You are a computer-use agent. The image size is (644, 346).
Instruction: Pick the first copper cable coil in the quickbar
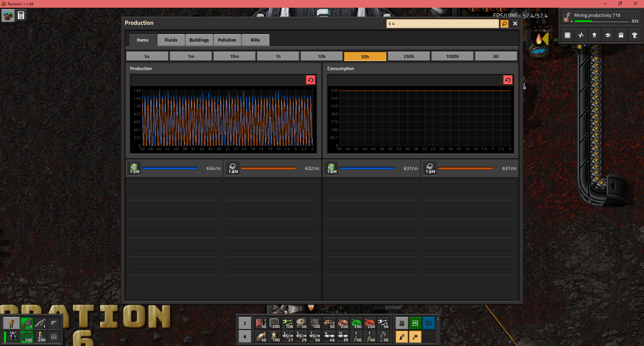click(x=343, y=323)
